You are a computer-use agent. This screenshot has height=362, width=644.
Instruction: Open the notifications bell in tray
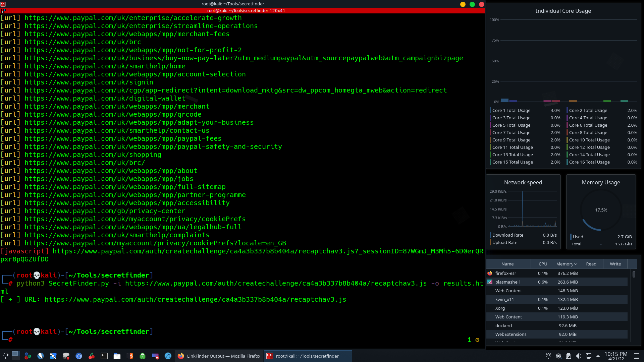[548, 356]
